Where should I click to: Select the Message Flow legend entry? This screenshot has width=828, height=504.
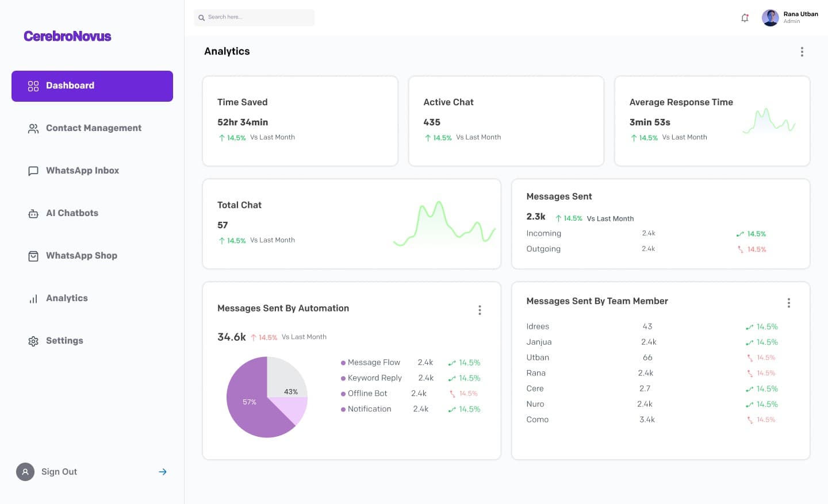[373, 363]
